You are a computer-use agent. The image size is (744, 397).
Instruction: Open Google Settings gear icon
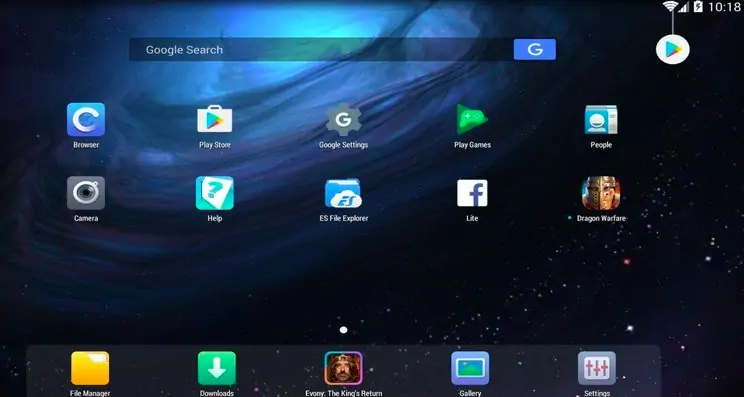[344, 120]
